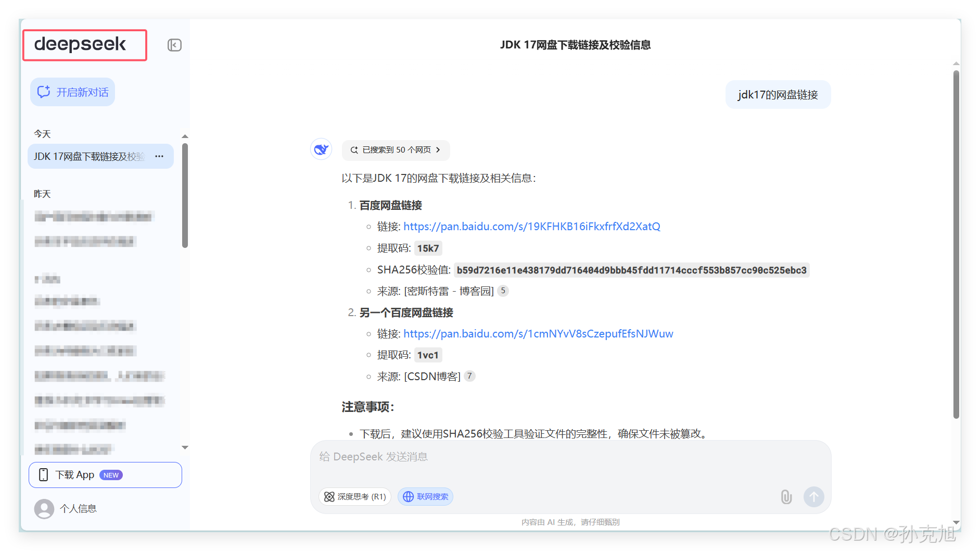Click the sidebar scroll up arrow

coord(185,136)
